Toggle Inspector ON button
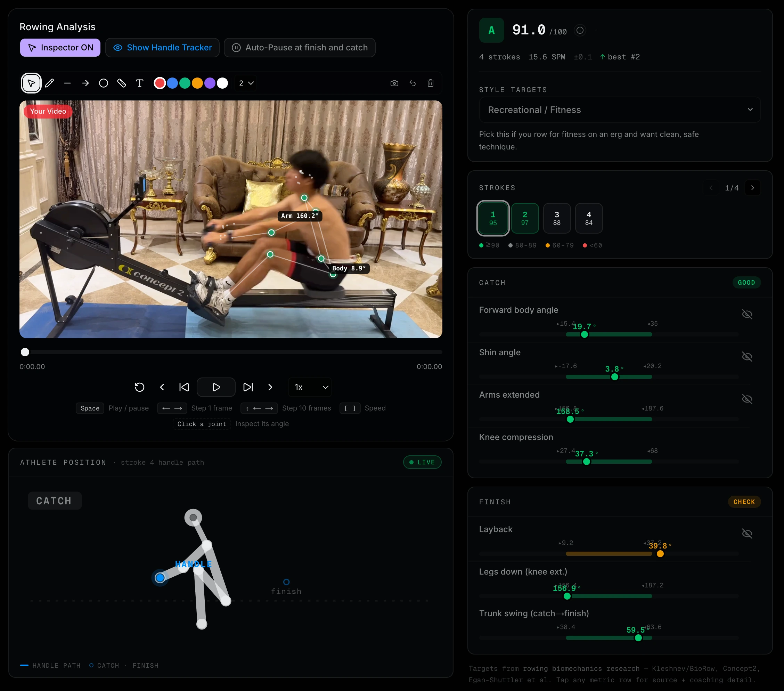The height and width of the screenshot is (691, 784). [60, 48]
